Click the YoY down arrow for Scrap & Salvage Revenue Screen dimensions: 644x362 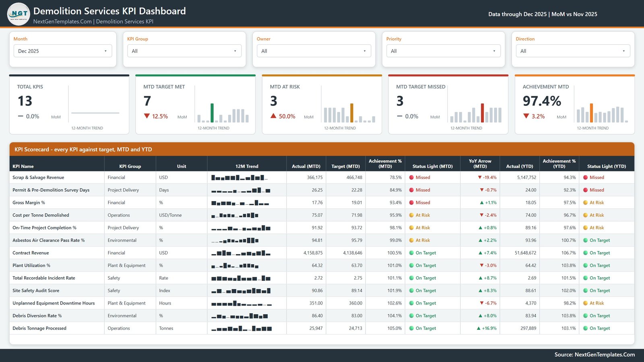480,177
